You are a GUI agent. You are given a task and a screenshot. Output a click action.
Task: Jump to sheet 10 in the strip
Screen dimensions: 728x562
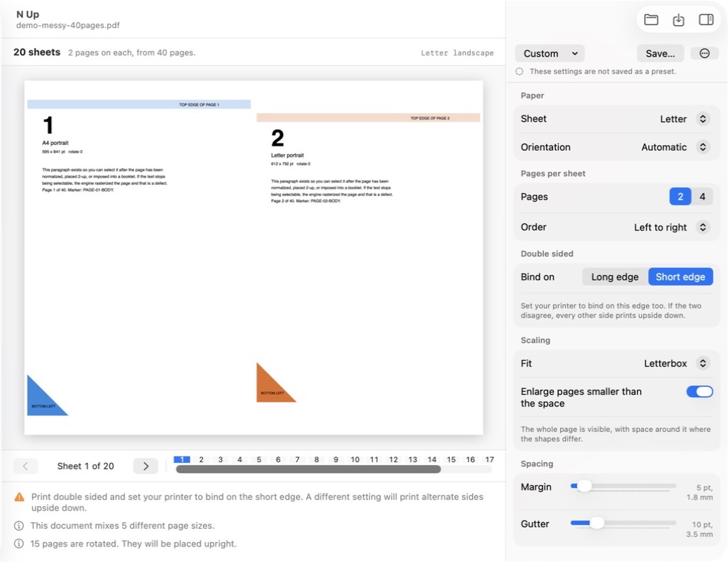(355, 459)
